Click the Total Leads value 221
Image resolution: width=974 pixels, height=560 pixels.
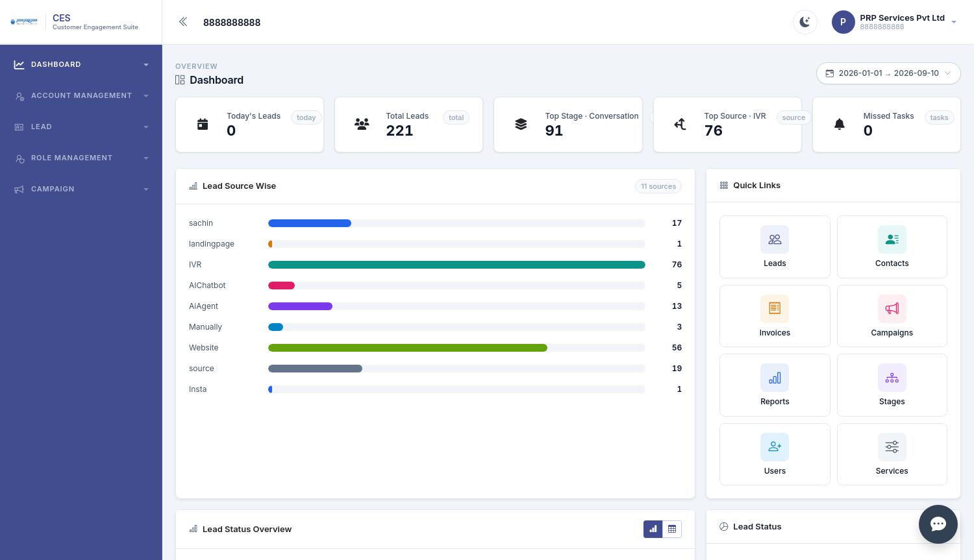[399, 130]
